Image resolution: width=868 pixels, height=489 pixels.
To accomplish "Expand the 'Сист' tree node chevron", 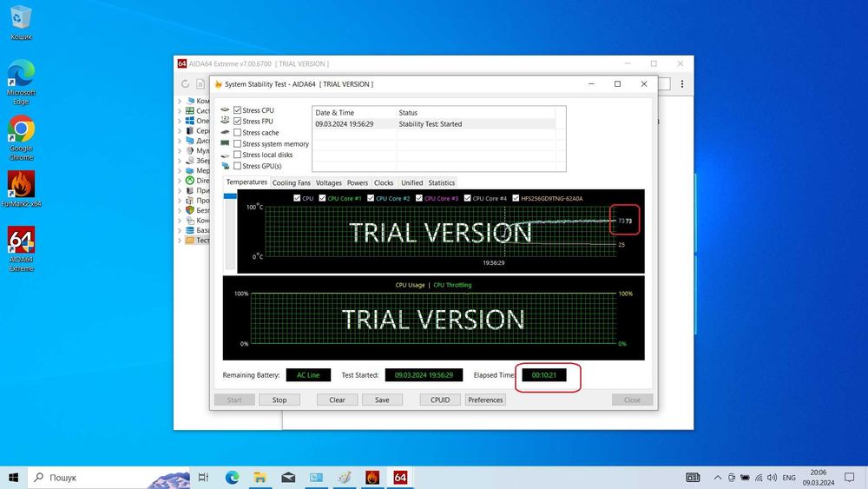I will 180,111.
